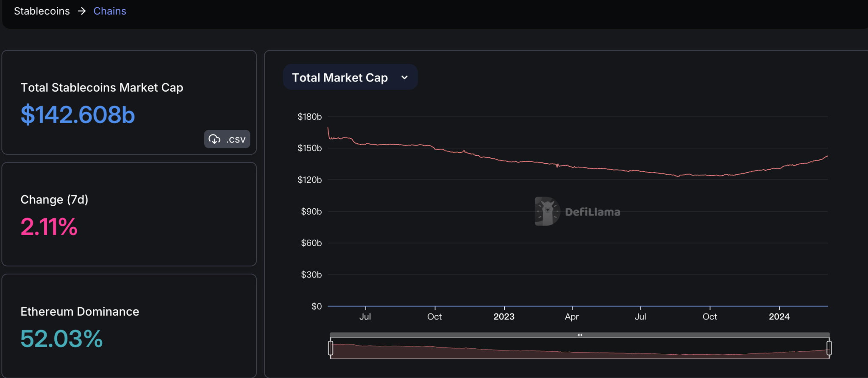Viewport: 868px width, 378px height.
Task: Click the minimap chart below the timeline
Action: (x=579, y=350)
